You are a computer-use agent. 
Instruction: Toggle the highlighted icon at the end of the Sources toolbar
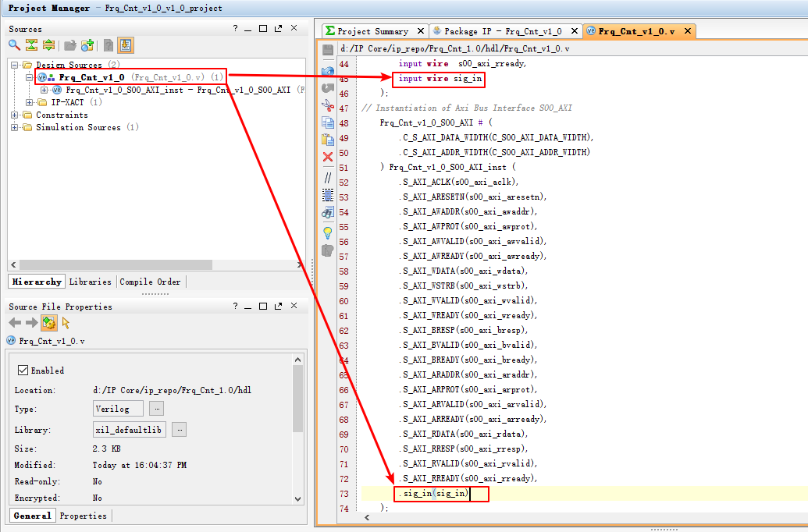(x=126, y=45)
